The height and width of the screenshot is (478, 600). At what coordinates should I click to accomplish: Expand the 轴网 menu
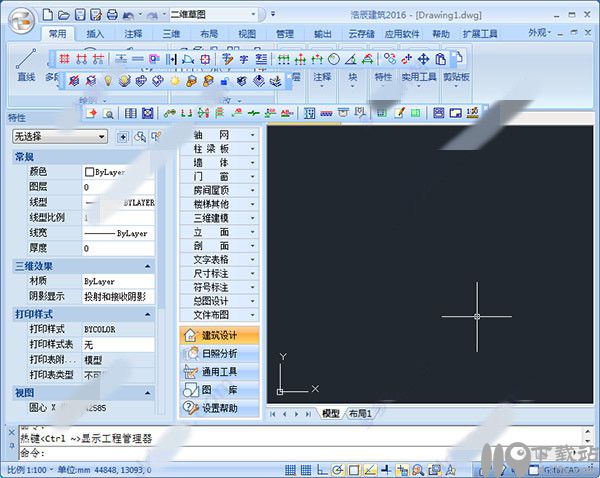[x=220, y=135]
